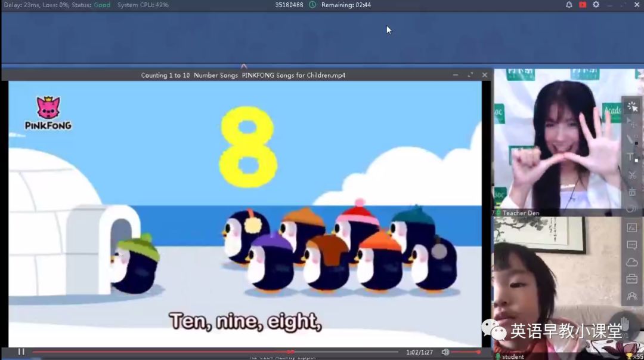Select the scissors cut tool
The height and width of the screenshot is (360, 644).
(632, 174)
